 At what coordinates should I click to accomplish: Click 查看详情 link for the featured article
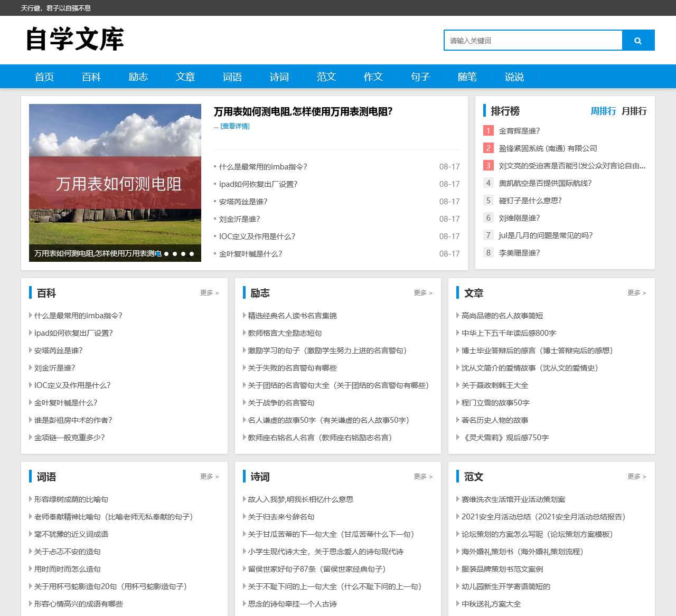[x=235, y=126]
